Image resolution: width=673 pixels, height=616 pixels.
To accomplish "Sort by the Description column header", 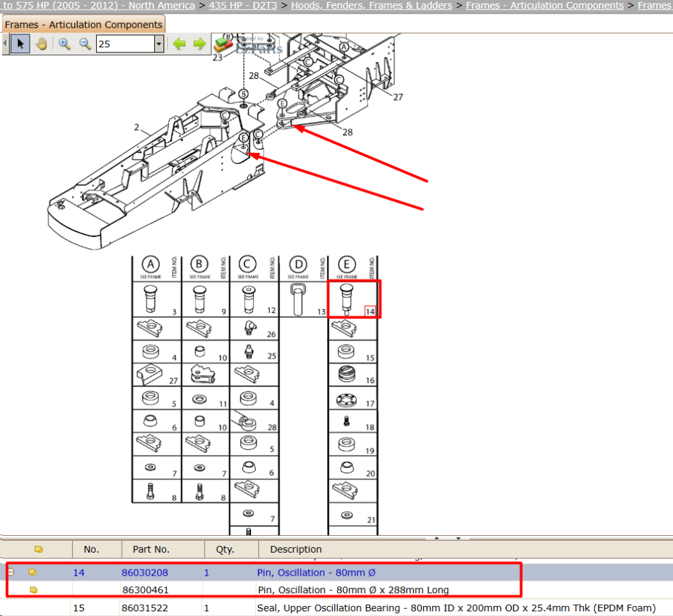I will tap(295, 549).
